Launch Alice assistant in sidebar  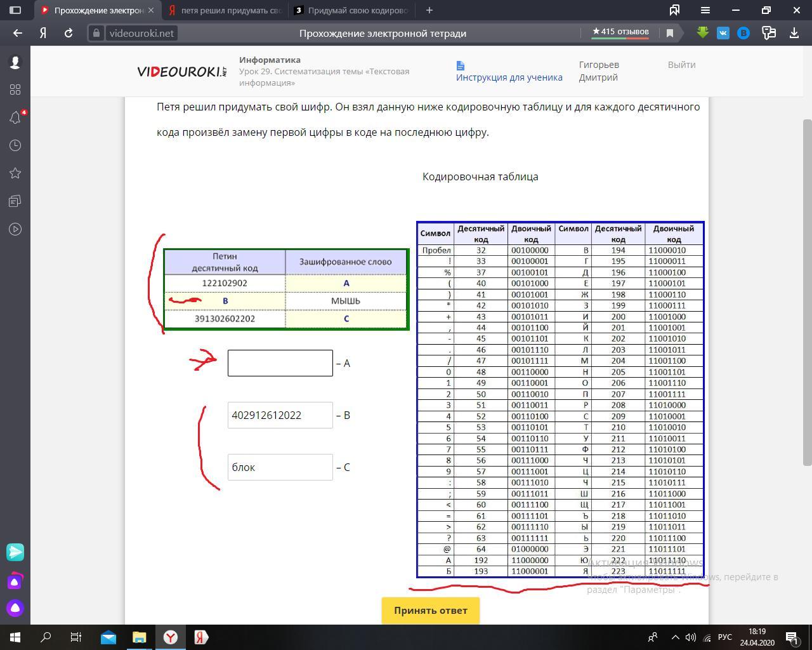point(15,609)
